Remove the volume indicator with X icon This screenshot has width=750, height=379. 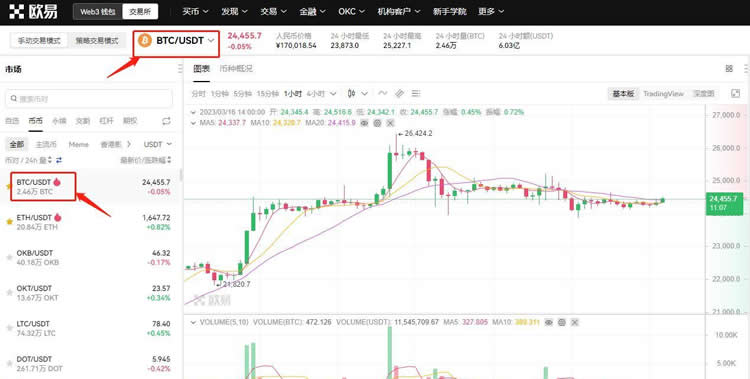tap(575, 323)
